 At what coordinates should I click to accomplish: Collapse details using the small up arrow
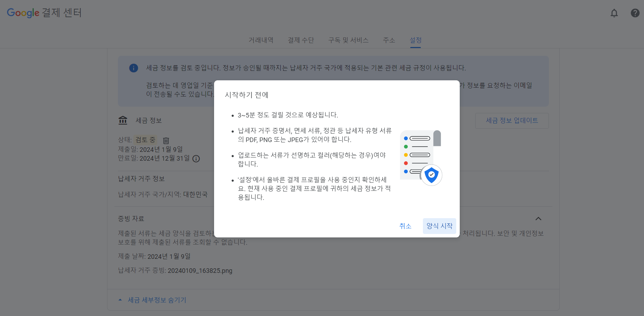click(120, 300)
